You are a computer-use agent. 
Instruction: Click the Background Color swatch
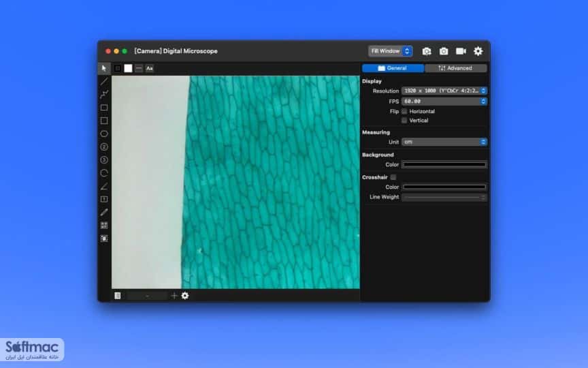pyautogui.click(x=444, y=164)
